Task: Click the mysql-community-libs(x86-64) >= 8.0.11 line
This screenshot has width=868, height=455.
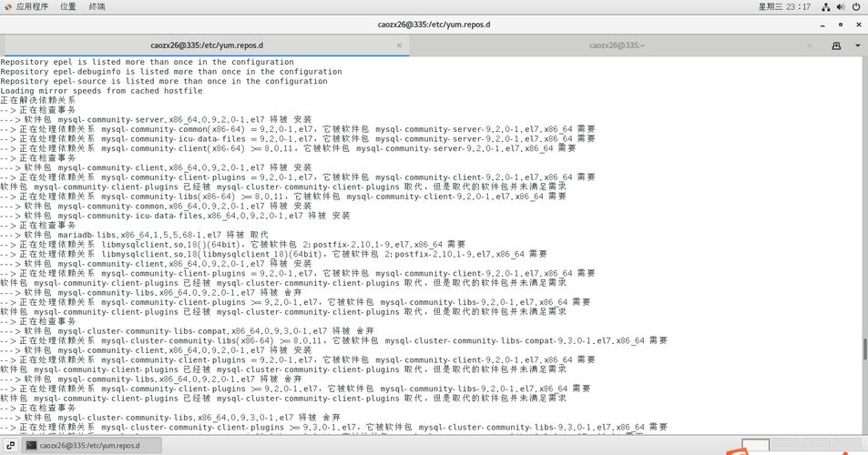Action: click(283, 197)
